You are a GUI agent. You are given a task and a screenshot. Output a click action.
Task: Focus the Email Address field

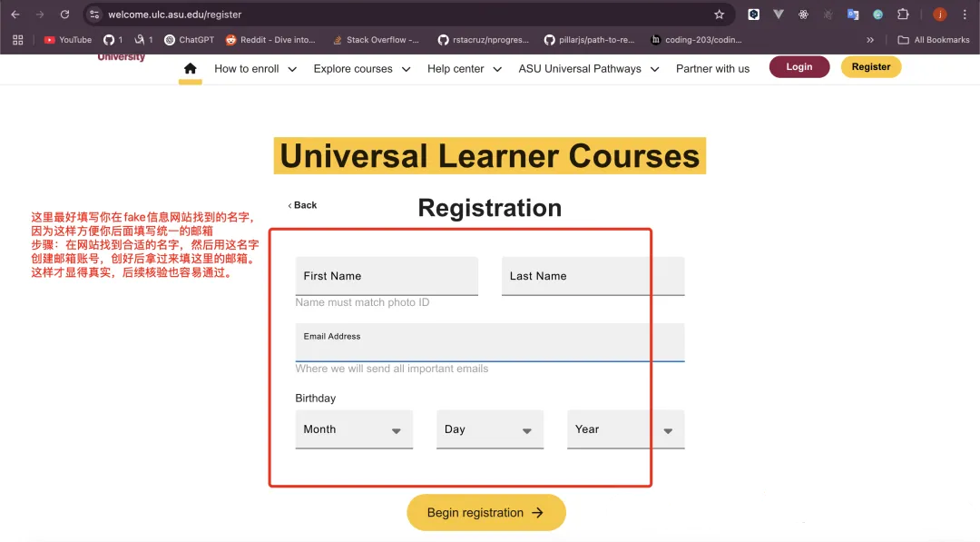click(x=490, y=342)
